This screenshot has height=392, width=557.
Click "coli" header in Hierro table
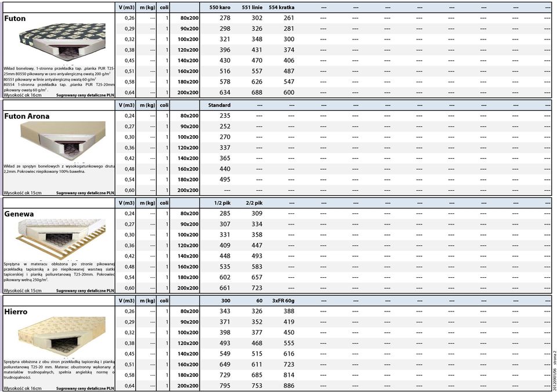[164, 301]
